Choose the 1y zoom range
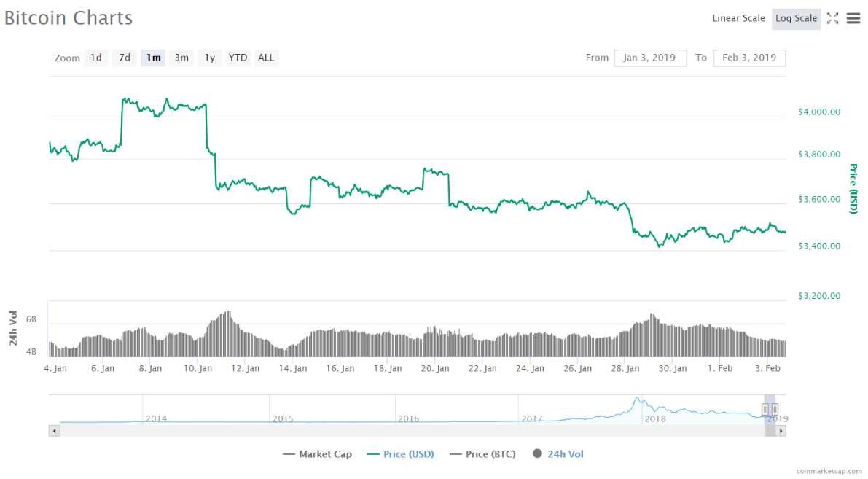Image resolution: width=868 pixels, height=479 pixels. [x=210, y=58]
